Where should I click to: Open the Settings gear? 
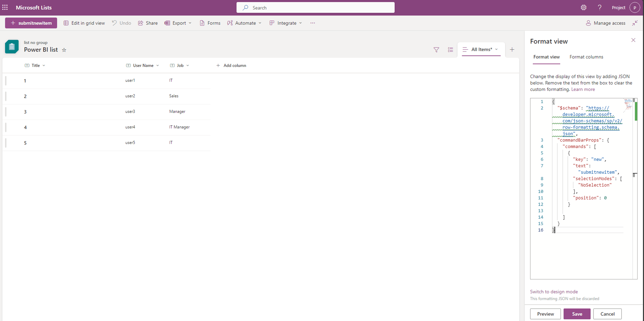click(x=583, y=7)
